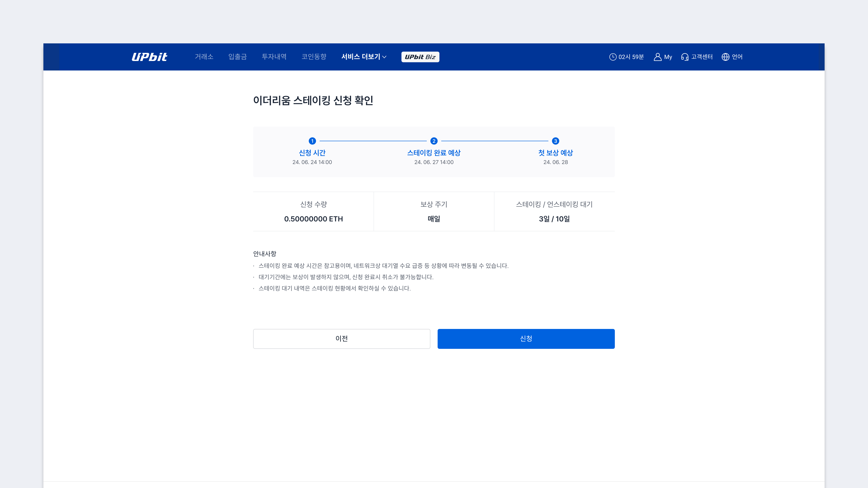Switch to the 코인동향 tab

pos(314,57)
